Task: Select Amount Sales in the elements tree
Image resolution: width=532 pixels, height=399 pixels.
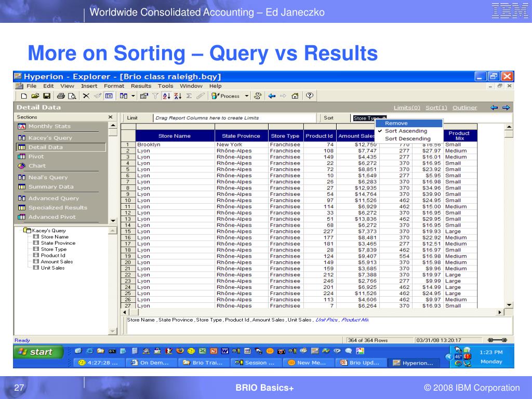Action: [x=57, y=262]
